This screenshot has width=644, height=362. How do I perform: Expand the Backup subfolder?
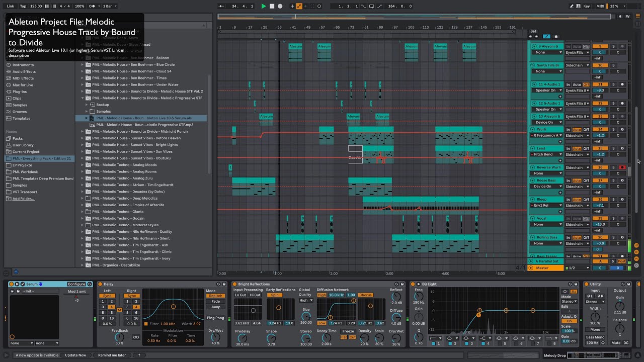[87, 105]
